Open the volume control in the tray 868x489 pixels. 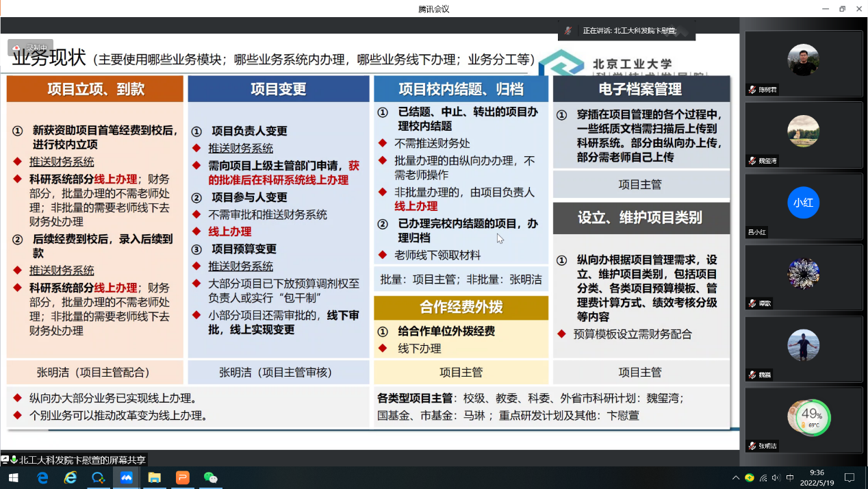click(x=776, y=477)
